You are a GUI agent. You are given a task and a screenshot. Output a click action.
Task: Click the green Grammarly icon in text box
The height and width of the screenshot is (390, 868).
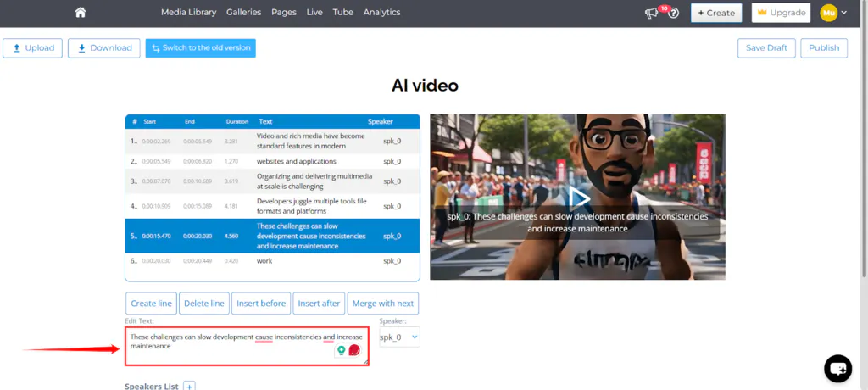point(342,350)
